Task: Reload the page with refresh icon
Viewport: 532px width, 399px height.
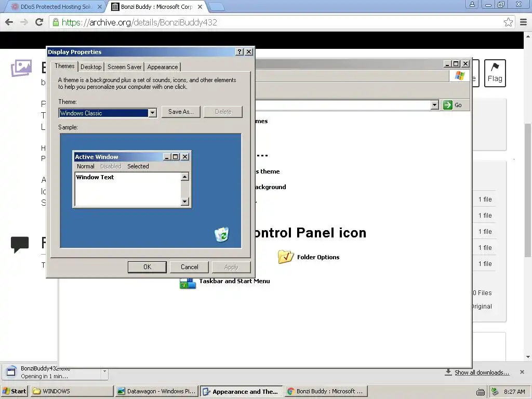Action: [x=39, y=22]
